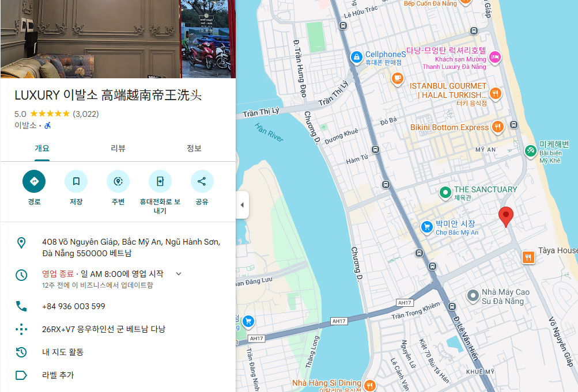The width and height of the screenshot is (578, 392).
Task: Collapse the side panel arrow
Action: (242, 205)
